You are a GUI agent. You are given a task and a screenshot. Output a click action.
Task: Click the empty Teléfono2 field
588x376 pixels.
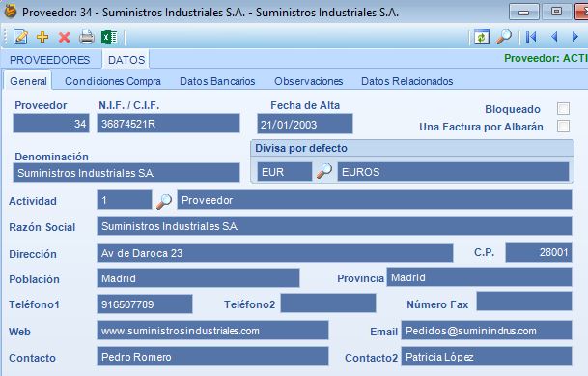[328, 303]
